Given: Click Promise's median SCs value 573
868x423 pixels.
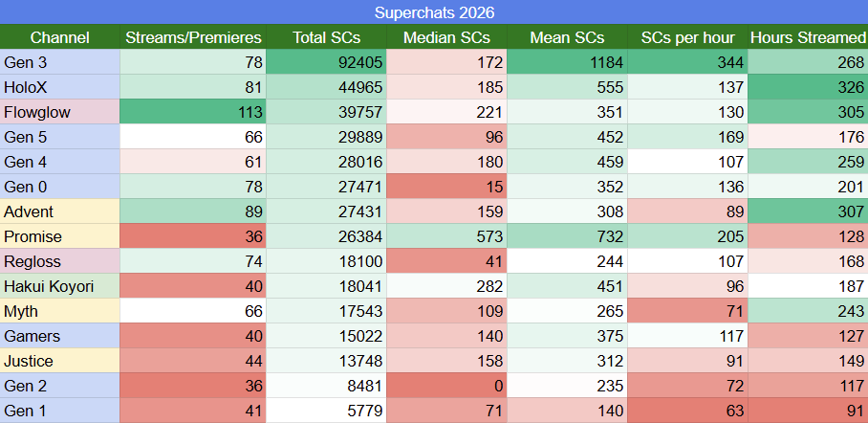Looking at the screenshot, I should tap(446, 236).
